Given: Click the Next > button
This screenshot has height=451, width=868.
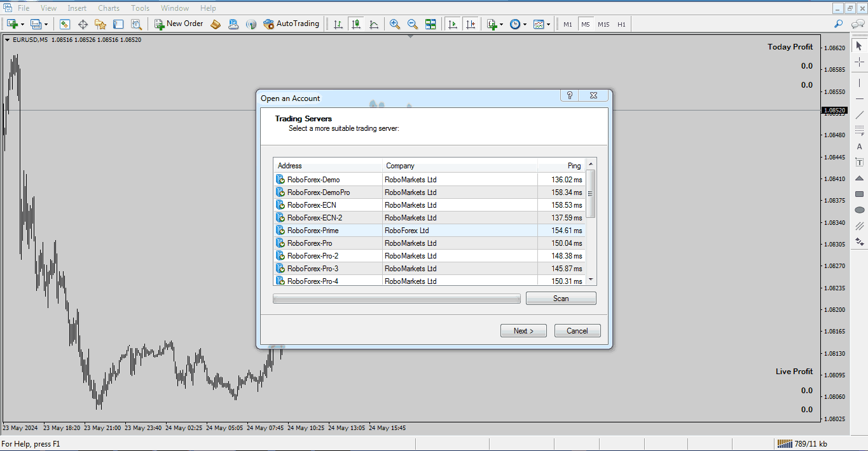Looking at the screenshot, I should [523, 331].
